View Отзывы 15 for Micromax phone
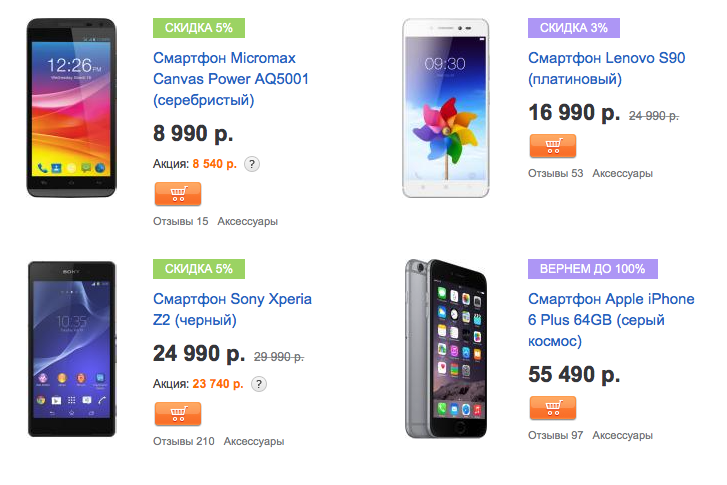 [181, 221]
